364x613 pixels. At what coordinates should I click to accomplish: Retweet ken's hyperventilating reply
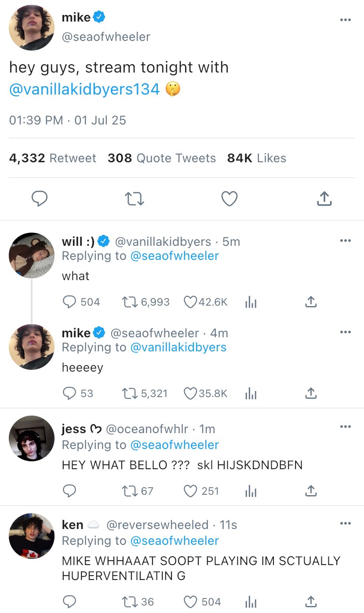coord(129,602)
